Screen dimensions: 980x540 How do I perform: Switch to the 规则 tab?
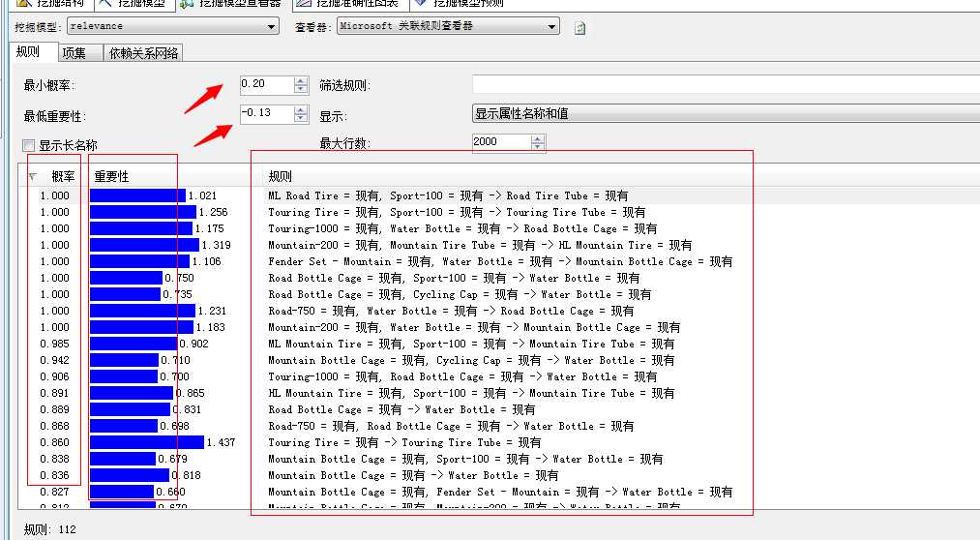pos(28,52)
